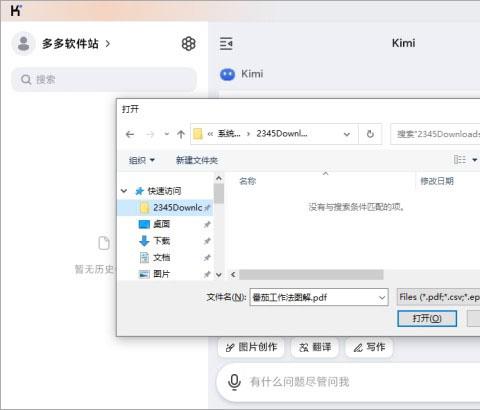Change view layout icon in dialog
Image resolution: width=480 pixels, height=410 pixels.
[x=460, y=160]
